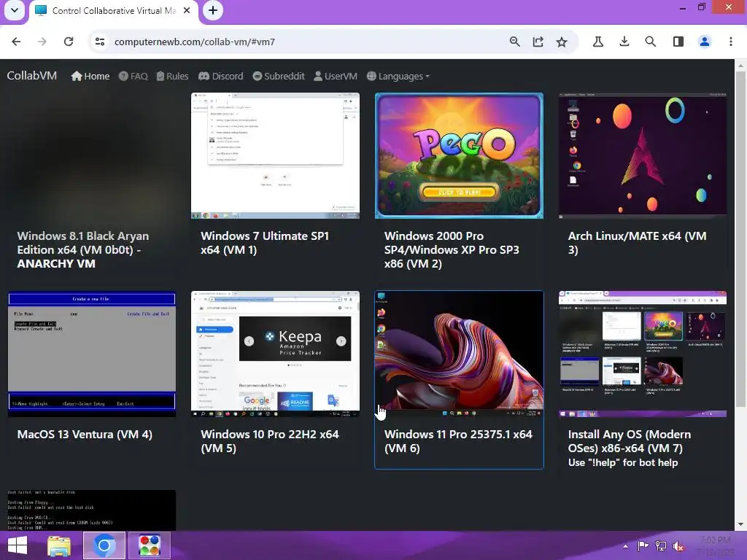
Task: Close the Control Collaborative Virtual Machines tab
Action: pos(187,10)
